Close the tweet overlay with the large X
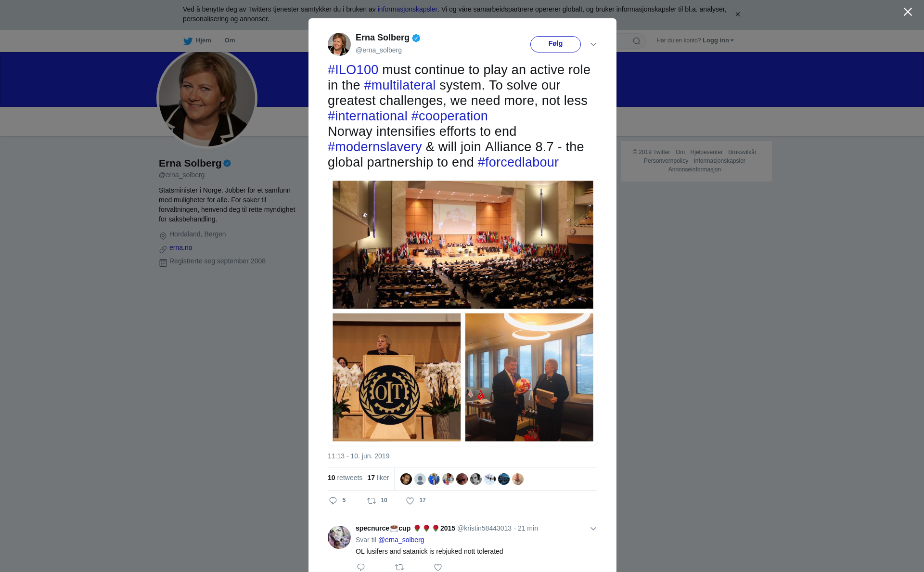 coord(908,12)
